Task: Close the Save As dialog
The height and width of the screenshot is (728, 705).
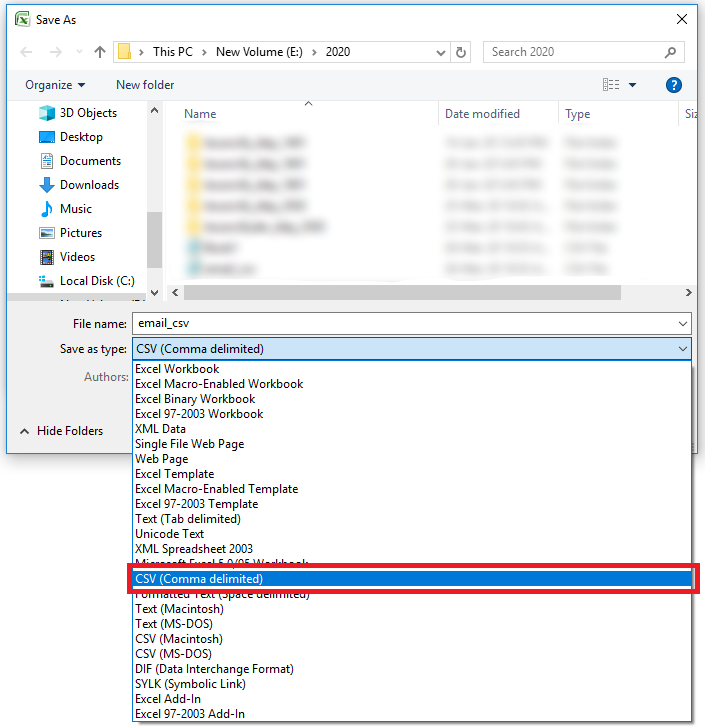Action: point(682,19)
